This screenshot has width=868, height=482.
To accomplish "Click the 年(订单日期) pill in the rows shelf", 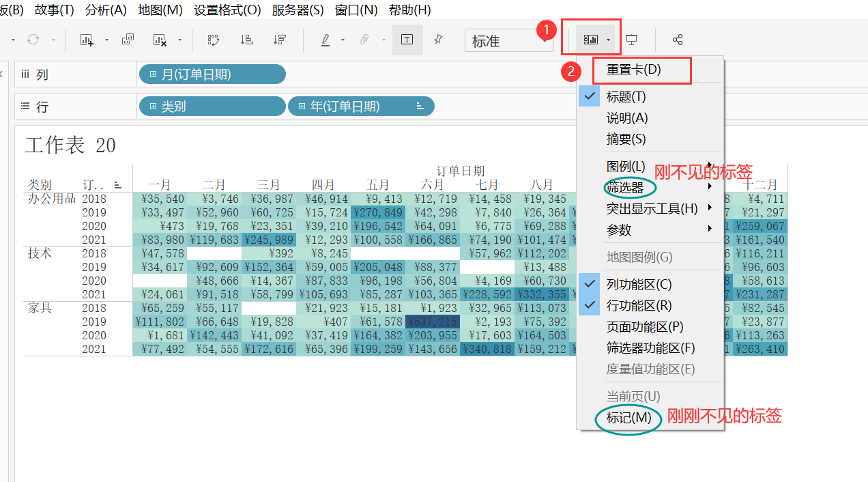I will pyautogui.click(x=360, y=106).
